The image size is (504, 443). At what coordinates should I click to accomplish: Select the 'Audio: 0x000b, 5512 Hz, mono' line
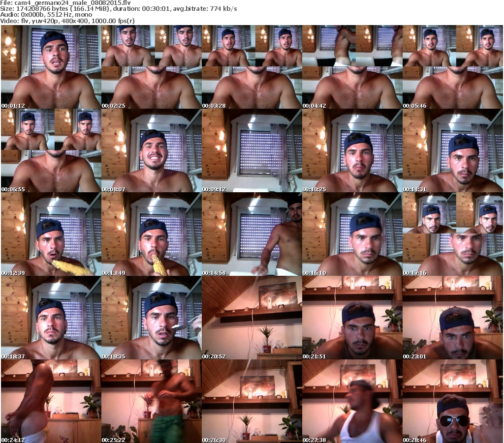point(46,15)
